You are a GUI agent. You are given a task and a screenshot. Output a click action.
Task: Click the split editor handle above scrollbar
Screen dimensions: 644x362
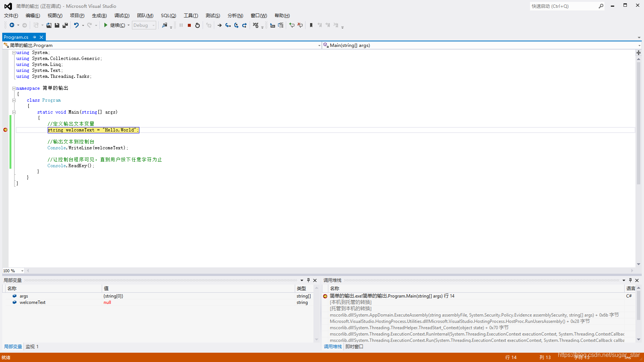click(638, 53)
